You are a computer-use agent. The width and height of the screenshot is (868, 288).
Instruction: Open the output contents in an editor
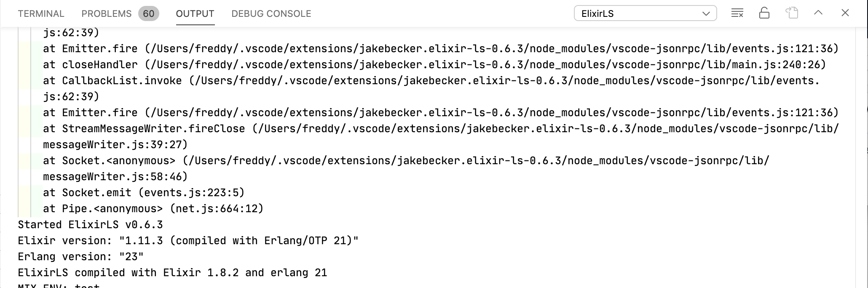[x=792, y=13]
